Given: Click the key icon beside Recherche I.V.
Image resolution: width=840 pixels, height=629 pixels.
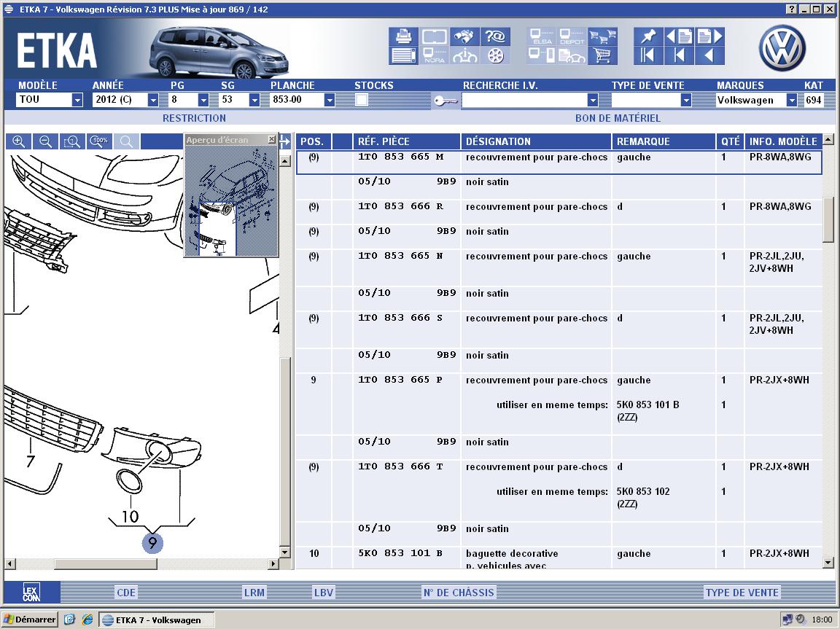Looking at the screenshot, I should pos(444,101).
